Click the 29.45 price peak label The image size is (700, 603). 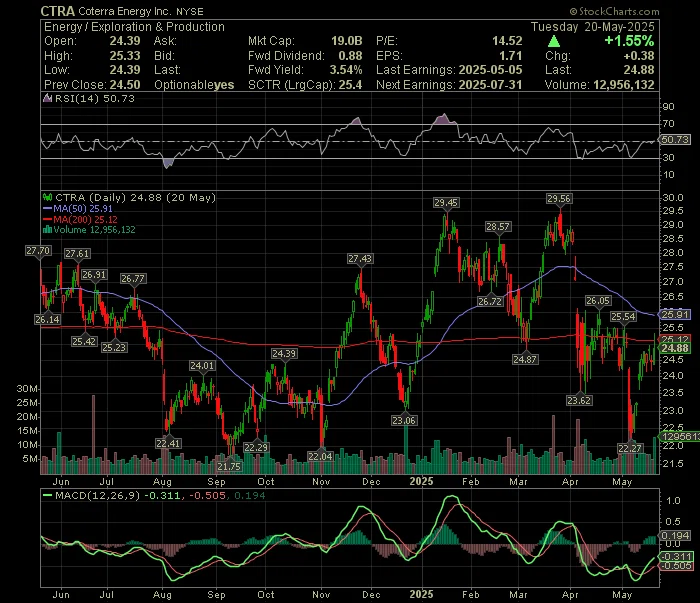coord(446,203)
